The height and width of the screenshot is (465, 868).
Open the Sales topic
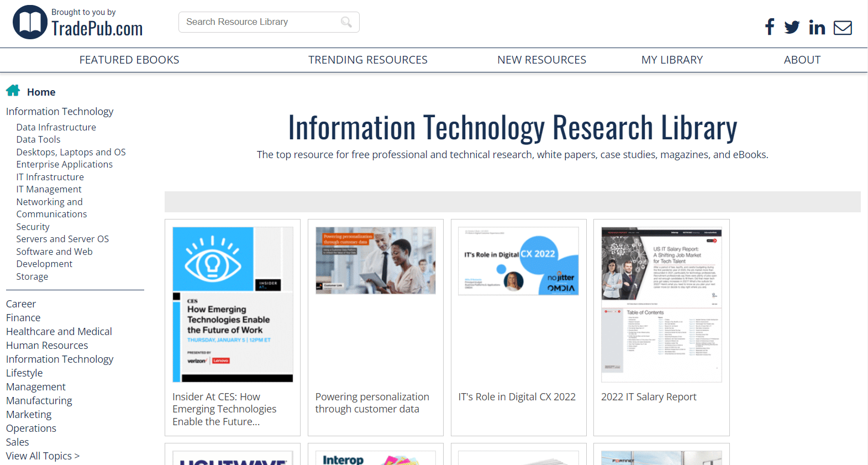pyautogui.click(x=18, y=442)
